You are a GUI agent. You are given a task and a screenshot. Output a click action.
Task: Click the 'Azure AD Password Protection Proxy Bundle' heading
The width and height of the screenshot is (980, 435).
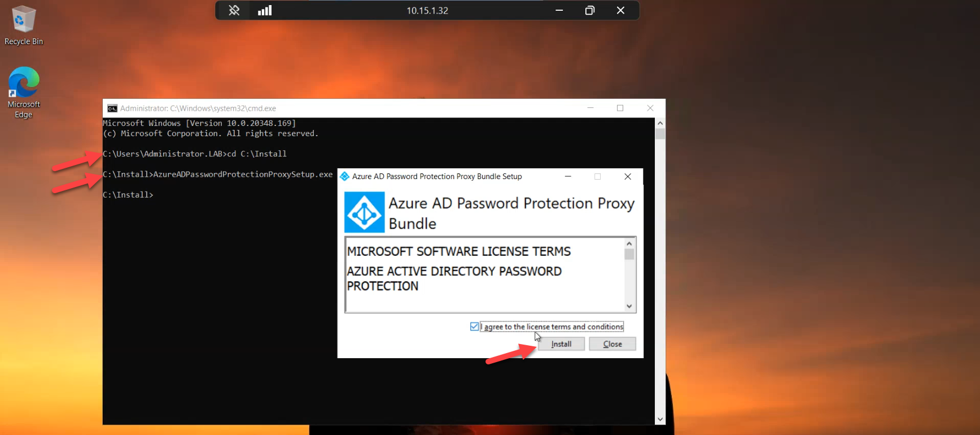click(511, 213)
